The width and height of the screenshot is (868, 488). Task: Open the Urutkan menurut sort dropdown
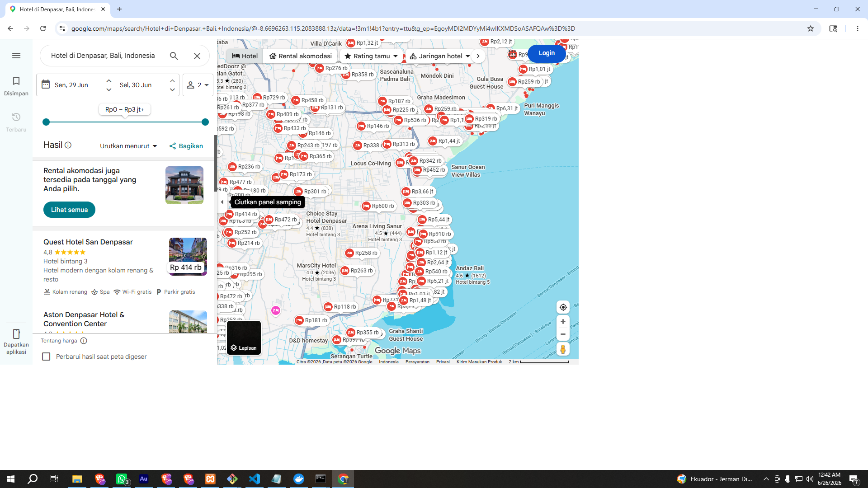tap(128, 146)
